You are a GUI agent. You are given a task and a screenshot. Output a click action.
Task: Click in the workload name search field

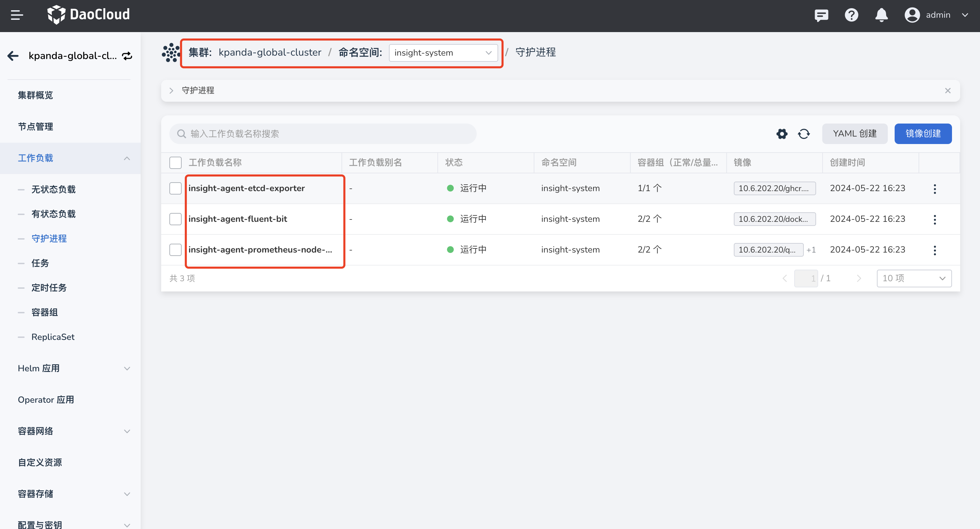(322, 133)
